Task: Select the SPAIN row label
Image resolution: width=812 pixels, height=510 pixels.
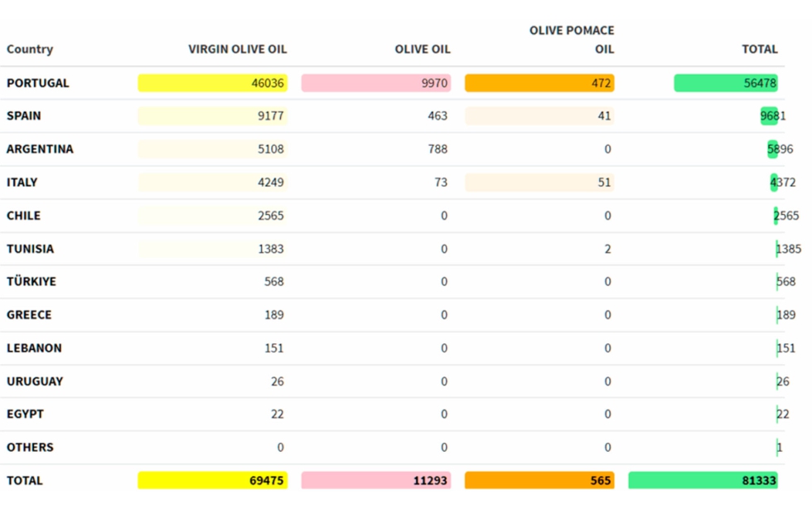Action: coord(24,115)
